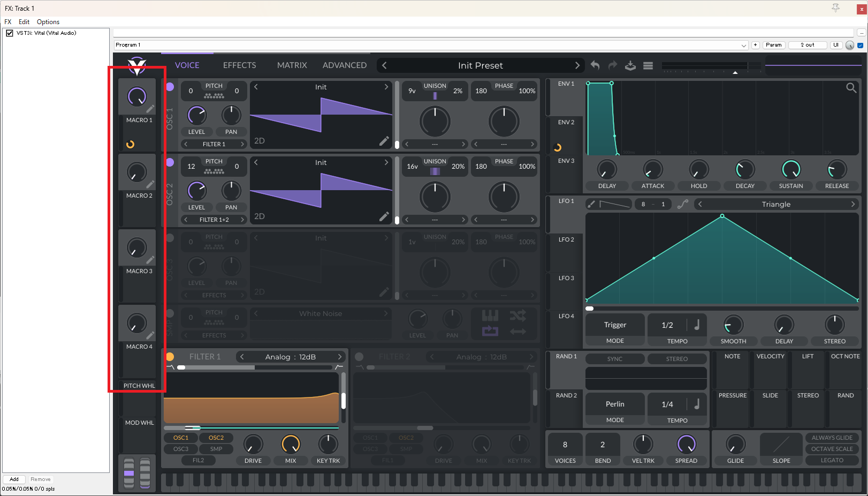The height and width of the screenshot is (496, 868).
Task: Toggle Filter 1 power button
Action: point(170,357)
